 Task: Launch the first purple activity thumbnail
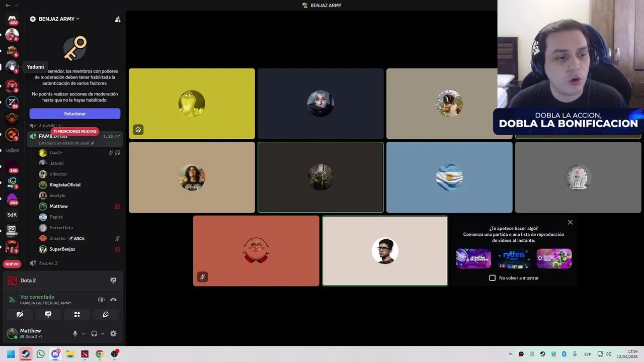coord(473,258)
